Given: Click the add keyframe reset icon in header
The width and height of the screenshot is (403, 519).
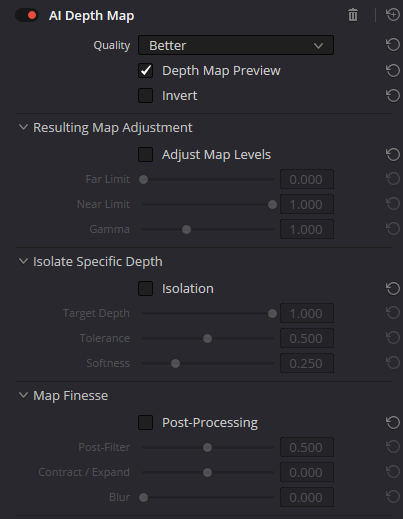Looking at the screenshot, I should 393,15.
